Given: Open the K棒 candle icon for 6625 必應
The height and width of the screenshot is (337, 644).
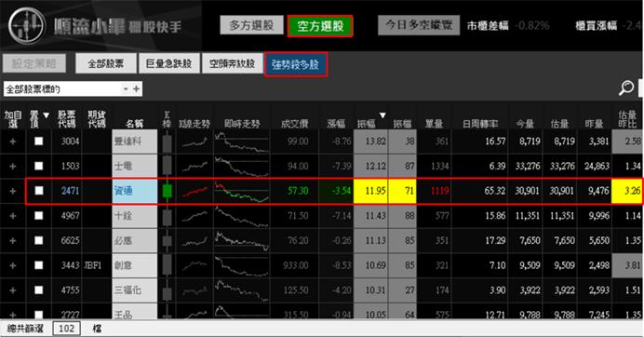Looking at the screenshot, I should coord(167,240).
